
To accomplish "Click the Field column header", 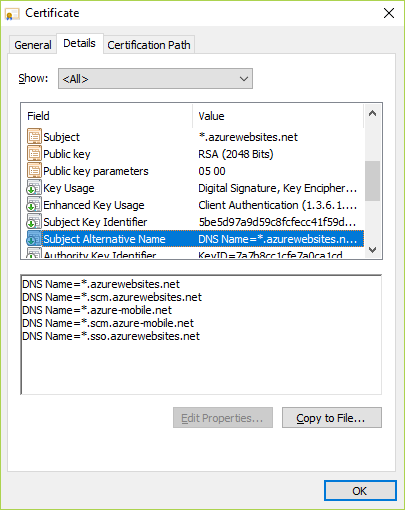I will [107, 116].
